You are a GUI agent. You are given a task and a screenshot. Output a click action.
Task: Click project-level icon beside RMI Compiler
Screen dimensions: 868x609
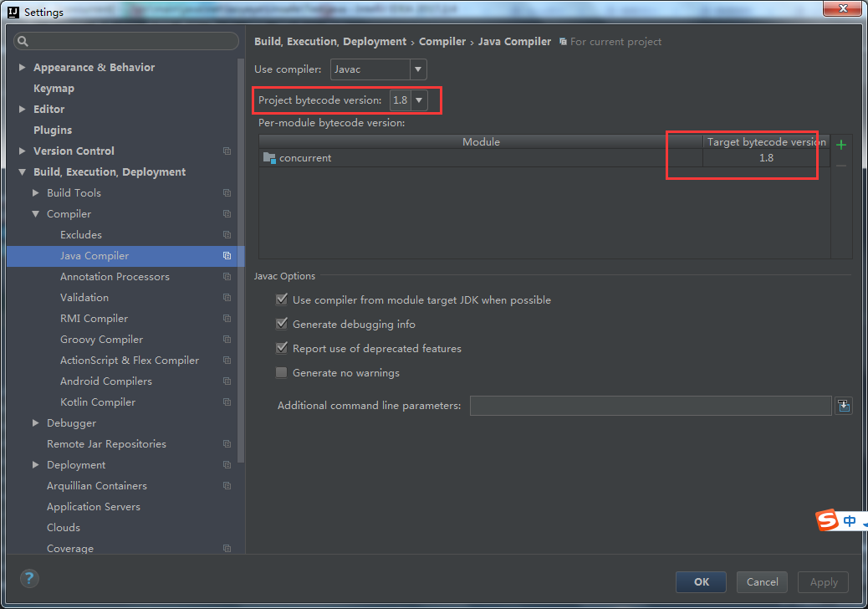pos(227,319)
